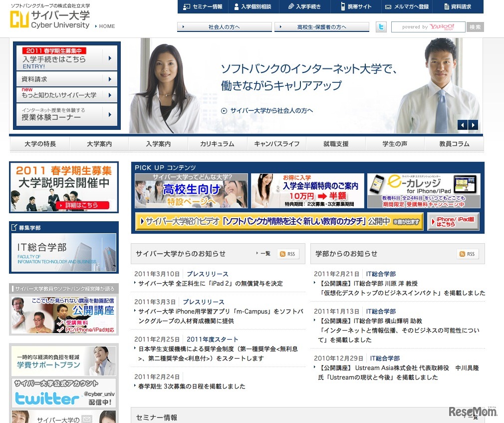The width and height of the screenshot is (504, 423).
Task: Click the red 詳細はこちら button
Action: point(82,205)
